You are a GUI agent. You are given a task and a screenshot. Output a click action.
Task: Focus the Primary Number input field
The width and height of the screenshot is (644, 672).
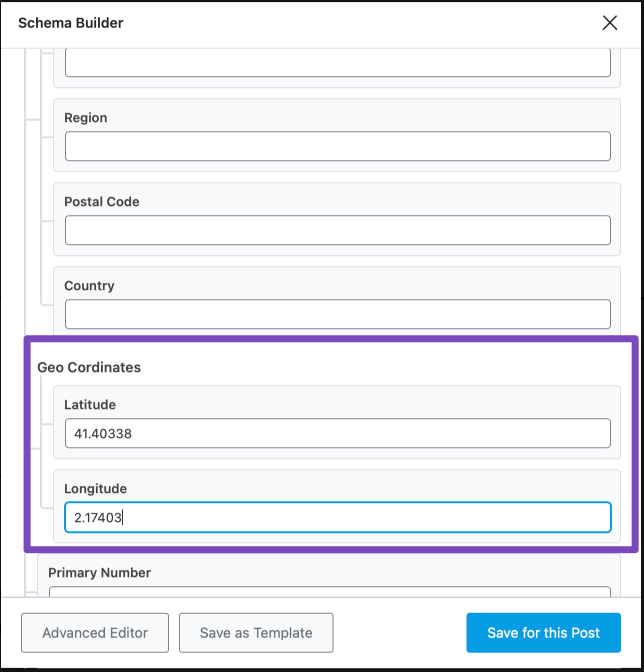(330, 592)
